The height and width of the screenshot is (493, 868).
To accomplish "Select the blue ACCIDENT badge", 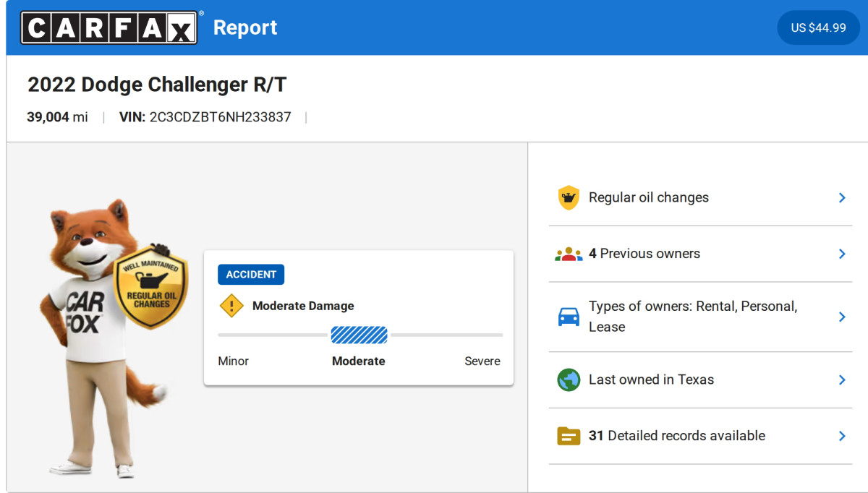I will coord(251,275).
